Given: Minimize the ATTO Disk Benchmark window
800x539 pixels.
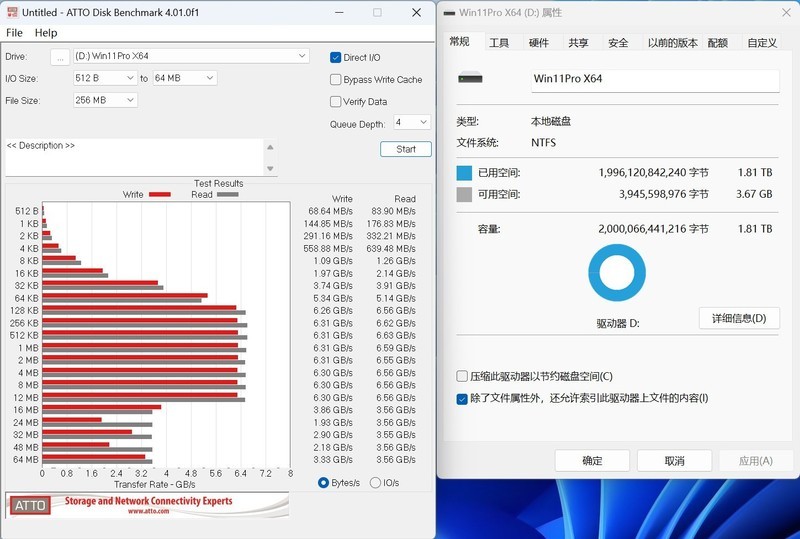Looking at the screenshot, I should (338, 12).
